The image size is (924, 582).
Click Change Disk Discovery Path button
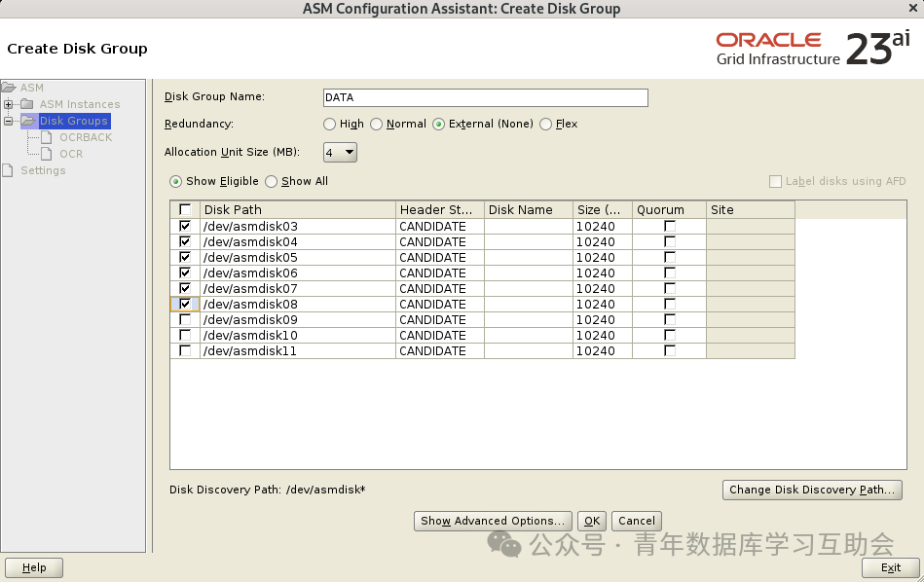(x=812, y=491)
